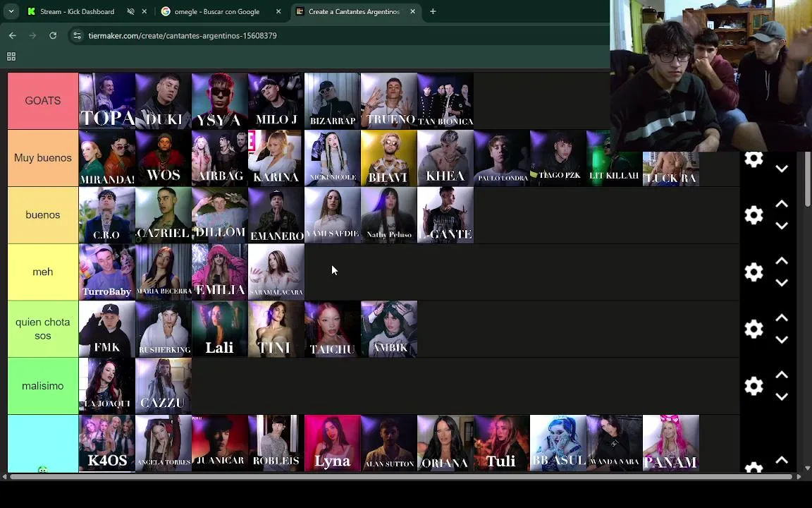Image resolution: width=812 pixels, height=508 pixels.
Task: Click the horizontal scrollbar at page bottom
Action: tap(401, 476)
